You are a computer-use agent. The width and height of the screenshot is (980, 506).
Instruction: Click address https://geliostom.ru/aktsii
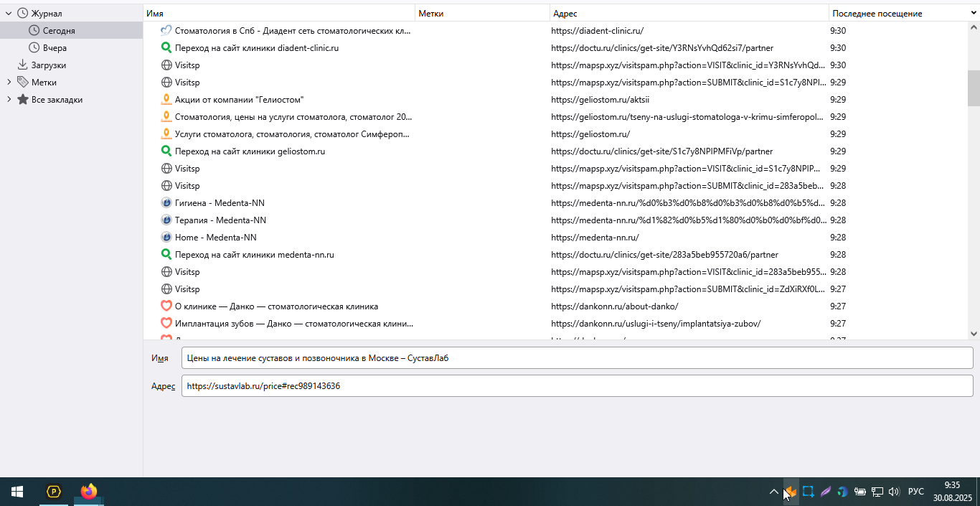pyautogui.click(x=600, y=99)
